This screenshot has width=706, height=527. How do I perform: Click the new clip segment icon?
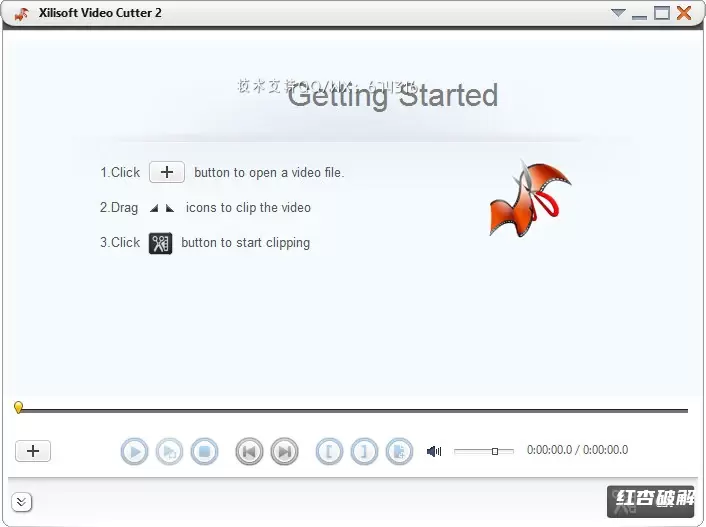coord(399,451)
